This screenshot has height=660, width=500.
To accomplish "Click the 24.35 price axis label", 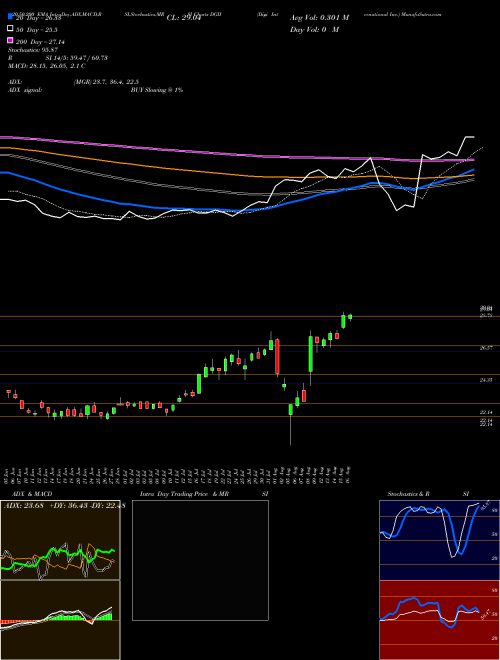I will [487, 380].
